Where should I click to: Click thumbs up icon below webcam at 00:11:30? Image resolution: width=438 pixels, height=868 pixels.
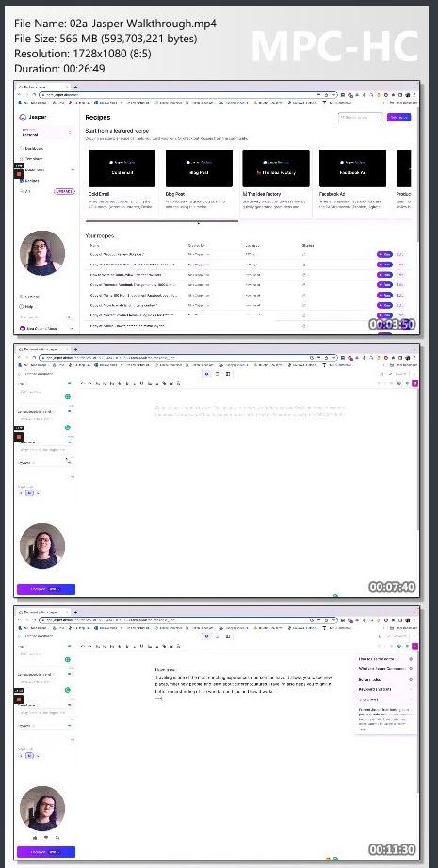click(x=37, y=838)
